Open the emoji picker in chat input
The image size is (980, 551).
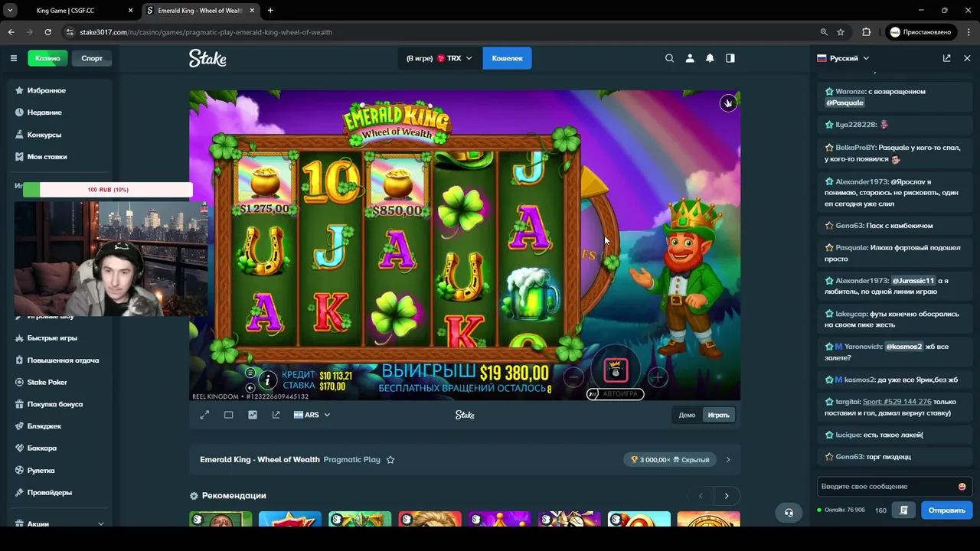tap(962, 487)
